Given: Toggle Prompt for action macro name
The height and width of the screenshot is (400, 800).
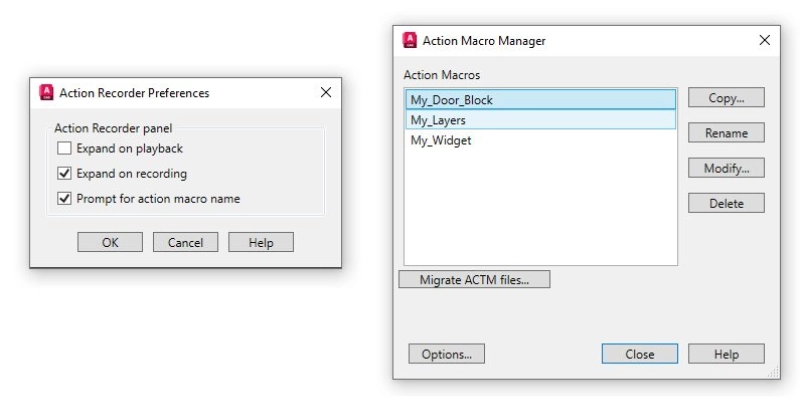Looking at the screenshot, I should point(64,198).
